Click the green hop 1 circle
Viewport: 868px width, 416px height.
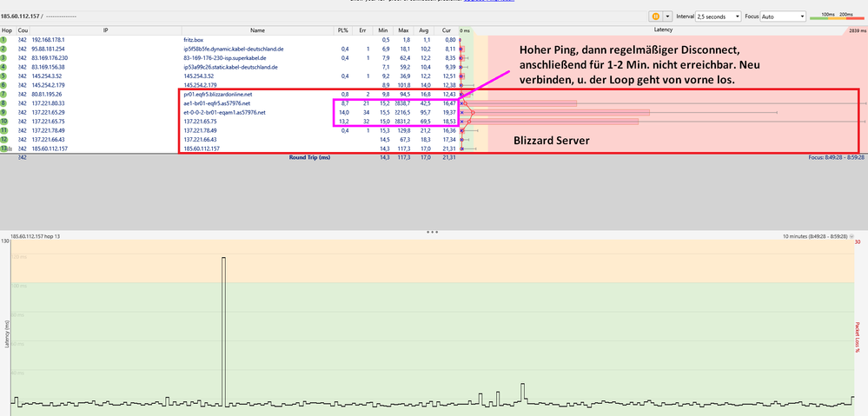[3, 40]
